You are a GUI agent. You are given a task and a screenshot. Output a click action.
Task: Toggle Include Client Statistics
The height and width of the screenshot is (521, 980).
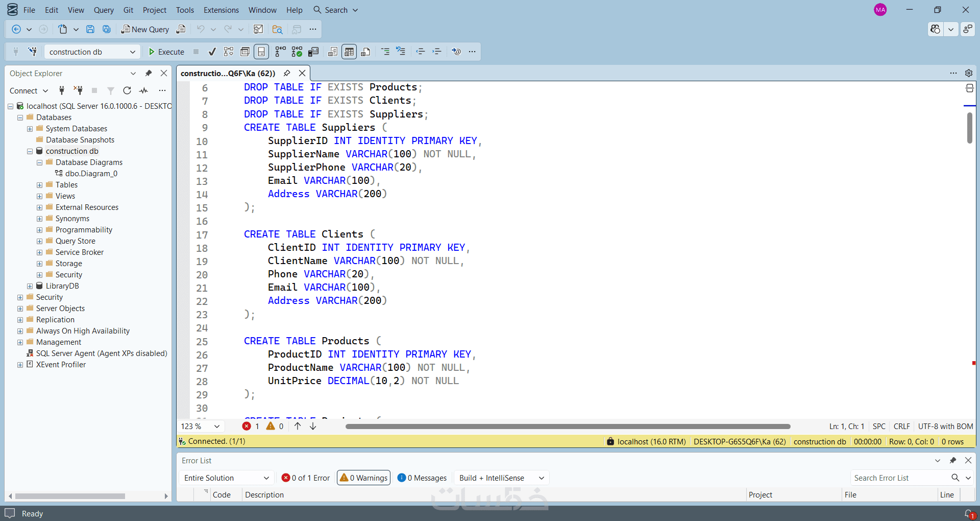click(x=313, y=52)
